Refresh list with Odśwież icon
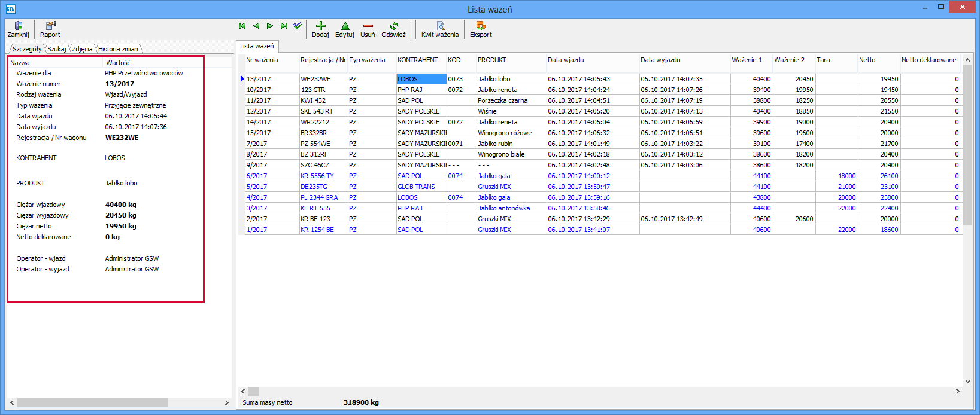Screen dimensions: 980x415 [393, 26]
